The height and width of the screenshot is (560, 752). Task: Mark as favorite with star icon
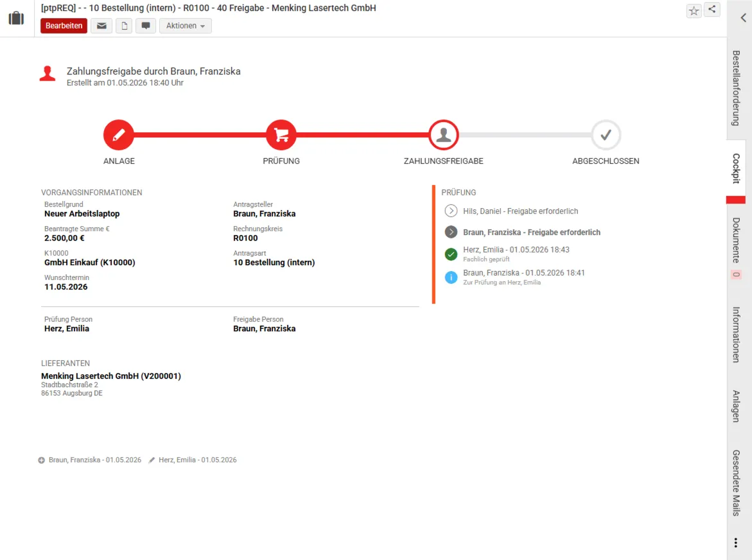tap(694, 10)
